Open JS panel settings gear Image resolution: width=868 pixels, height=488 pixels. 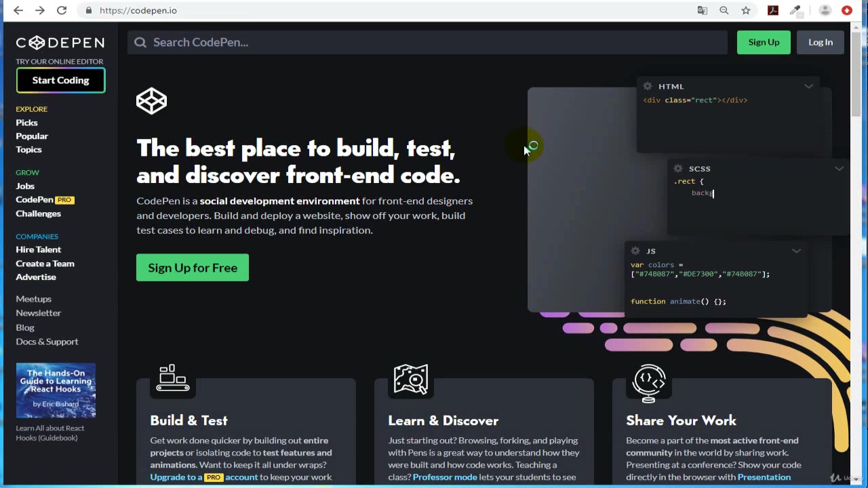[x=635, y=251]
